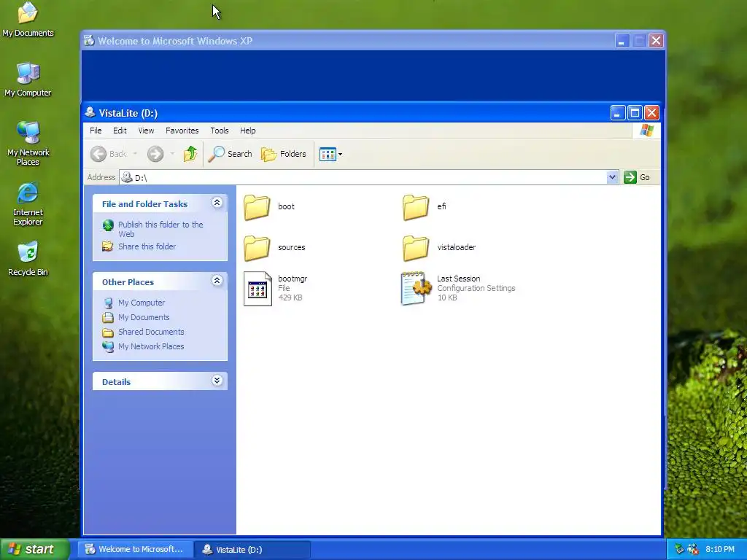This screenshot has height=560, width=747.
Task: Click the Back arrow button
Action: click(x=98, y=154)
